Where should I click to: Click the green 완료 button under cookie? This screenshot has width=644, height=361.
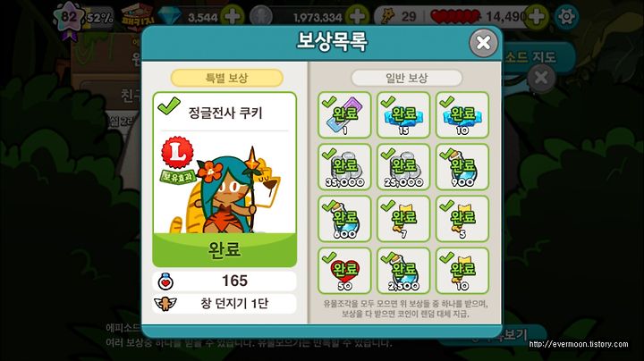(225, 250)
